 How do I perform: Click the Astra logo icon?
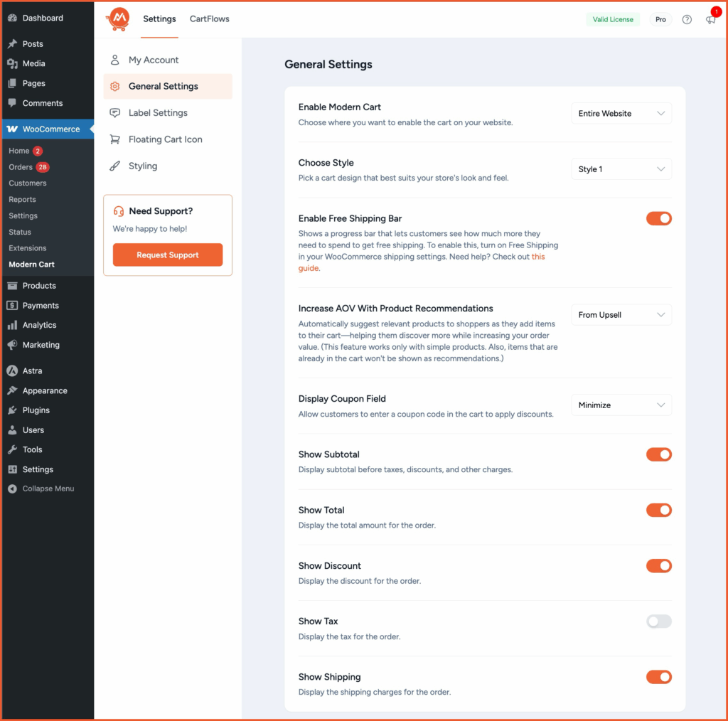(x=13, y=371)
